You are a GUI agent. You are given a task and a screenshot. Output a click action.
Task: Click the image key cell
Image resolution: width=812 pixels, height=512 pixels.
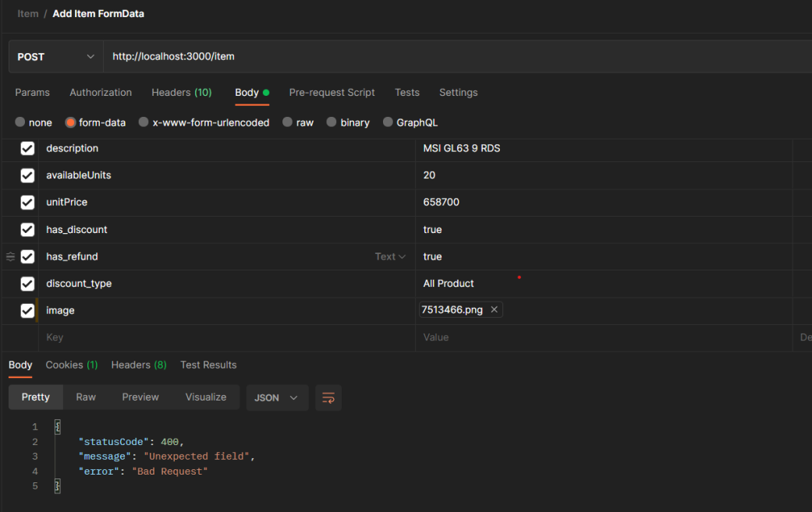[x=227, y=311]
